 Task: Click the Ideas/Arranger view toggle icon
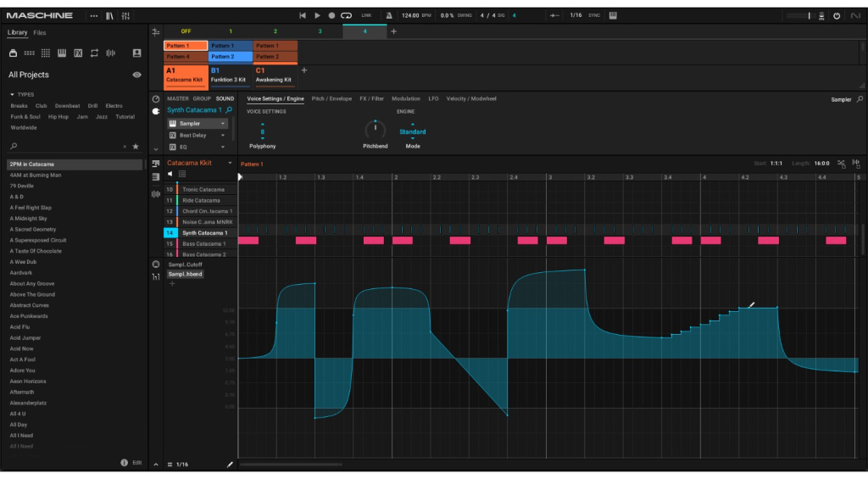[x=156, y=32]
